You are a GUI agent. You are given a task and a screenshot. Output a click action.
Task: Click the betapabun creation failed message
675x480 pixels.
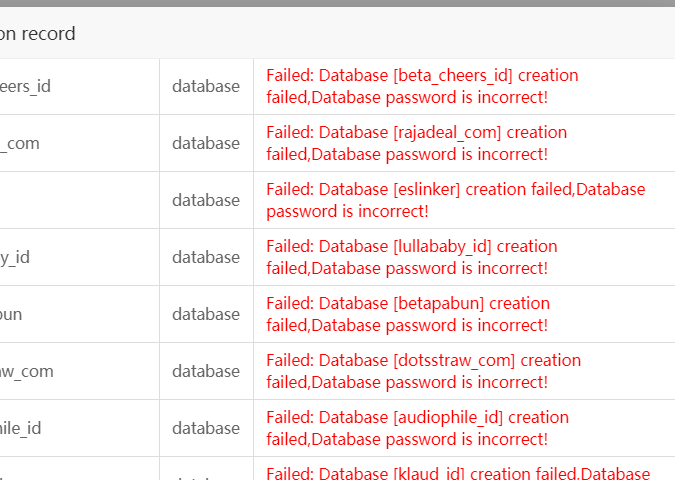point(407,314)
